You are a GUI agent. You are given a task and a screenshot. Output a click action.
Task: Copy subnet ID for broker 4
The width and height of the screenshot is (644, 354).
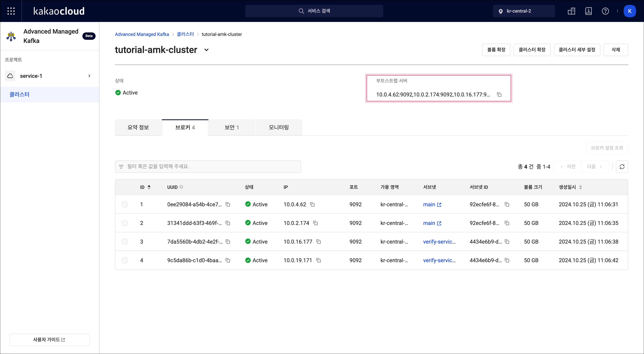pyautogui.click(x=507, y=260)
